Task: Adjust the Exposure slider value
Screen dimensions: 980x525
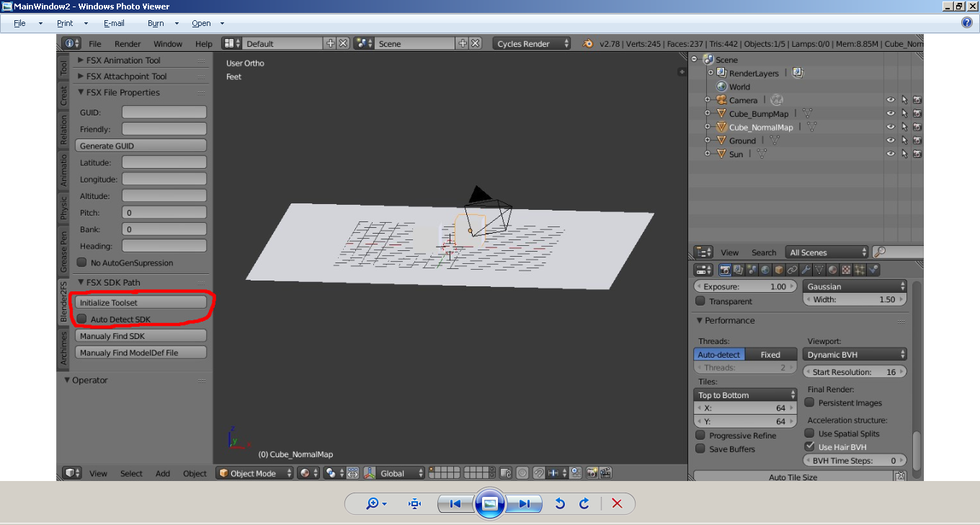Action: click(x=745, y=286)
